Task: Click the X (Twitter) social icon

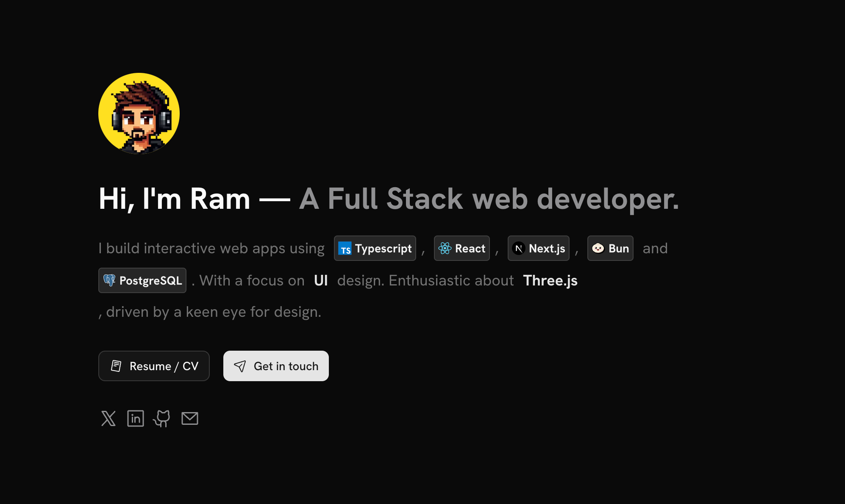Action: pos(108,418)
